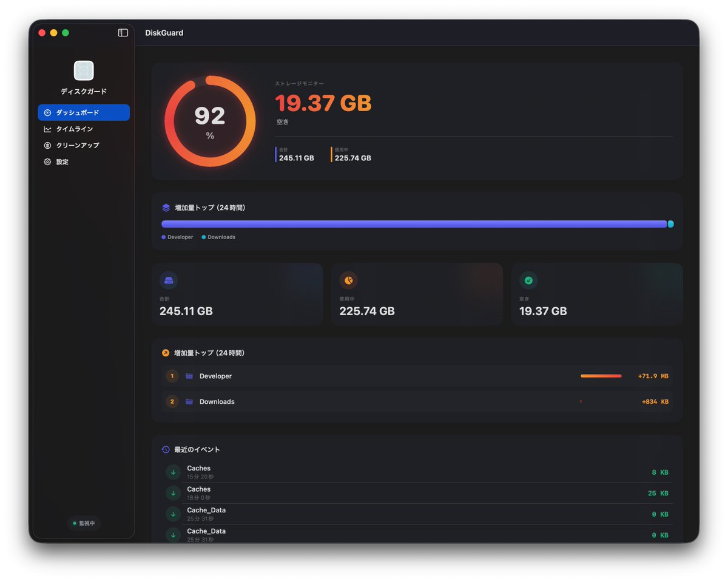The height and width of the screenshot is (581, 728).
Task: Click the clock history icon beside 最近のイベント
Action: click(166, 449)
